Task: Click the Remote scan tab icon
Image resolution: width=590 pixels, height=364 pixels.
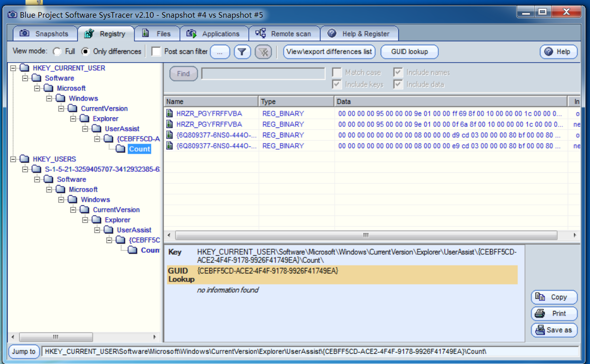Action: tap(260, 33)
